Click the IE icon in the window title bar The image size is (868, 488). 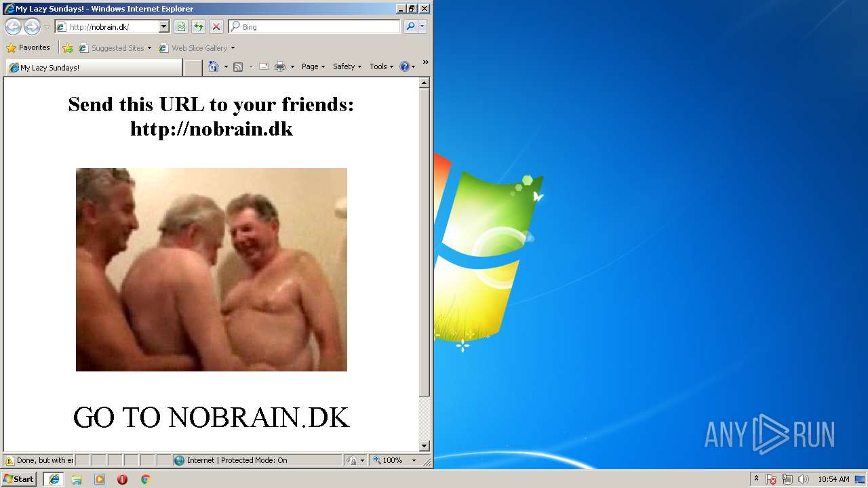click(x=9, y=9)
